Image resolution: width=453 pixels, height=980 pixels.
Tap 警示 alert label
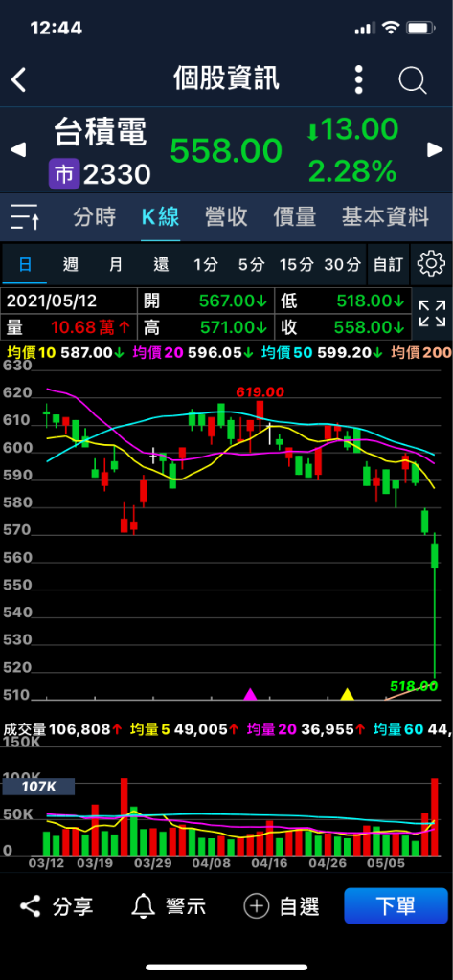pyautogui.click(x=186, y=905)
